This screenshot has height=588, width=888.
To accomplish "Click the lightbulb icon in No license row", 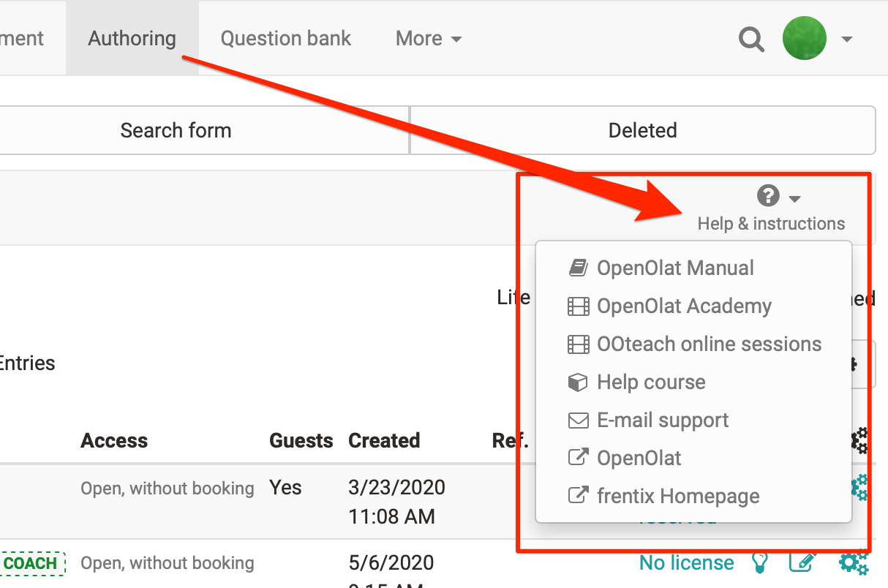I will [x=761, y=562].
